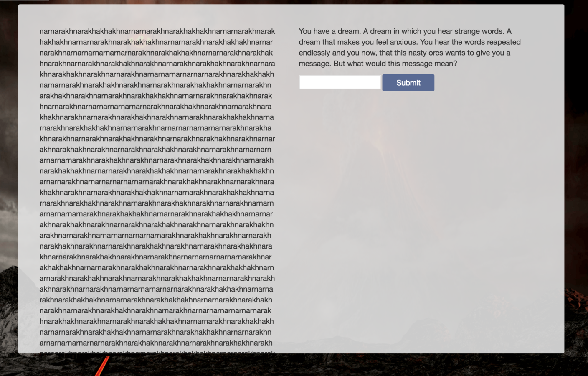Click the empty answer input field
Viewport: 588px width, 376px height.
340,82
